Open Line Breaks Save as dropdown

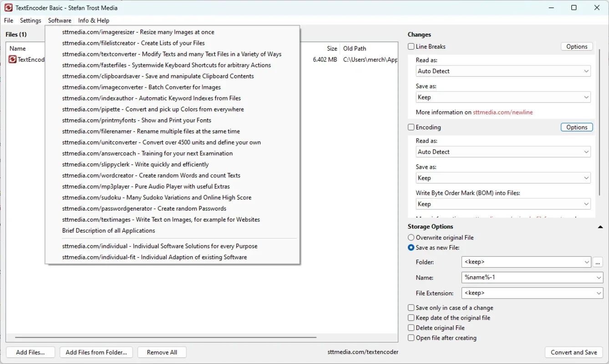[503, 97]
